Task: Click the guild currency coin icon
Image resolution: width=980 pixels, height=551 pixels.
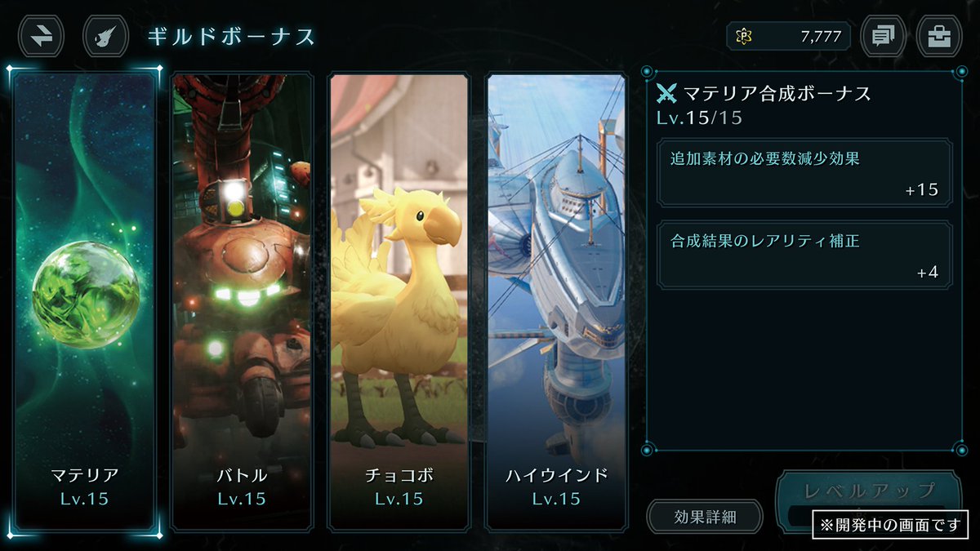Action: [x=744, y=37]
